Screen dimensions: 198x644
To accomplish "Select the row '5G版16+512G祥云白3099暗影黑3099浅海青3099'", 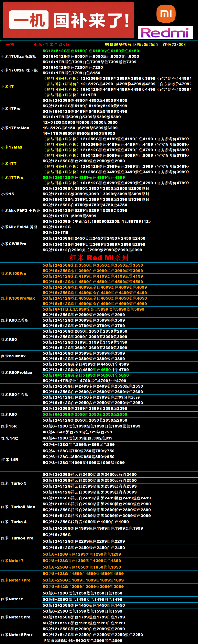I will pyautogui.click(x=120, y=492).
